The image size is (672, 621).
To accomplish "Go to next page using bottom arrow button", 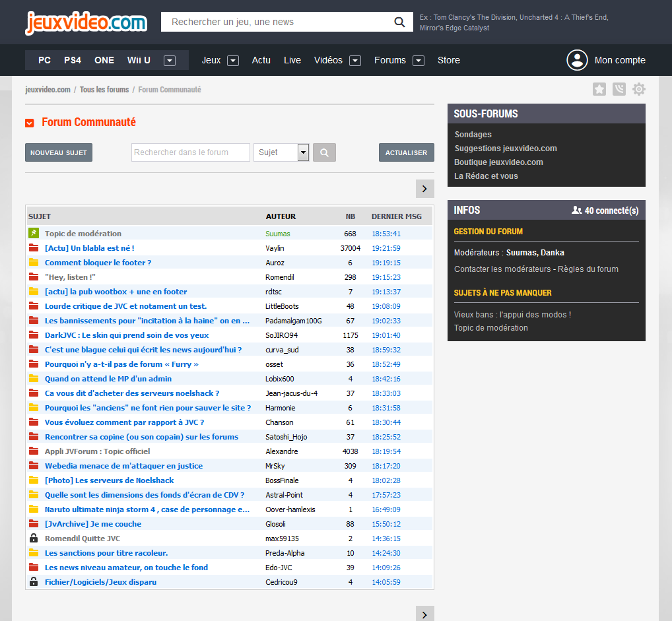I will [424, 614].
